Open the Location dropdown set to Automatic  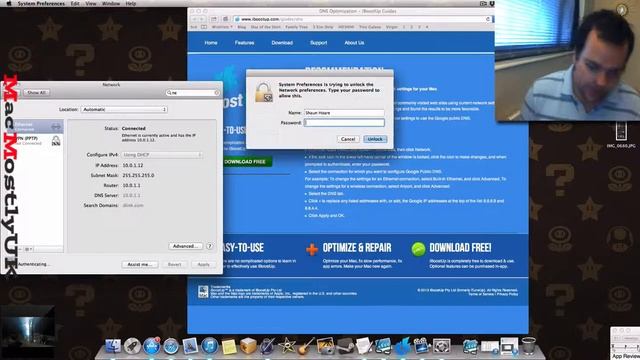click(x=124, y=109)
